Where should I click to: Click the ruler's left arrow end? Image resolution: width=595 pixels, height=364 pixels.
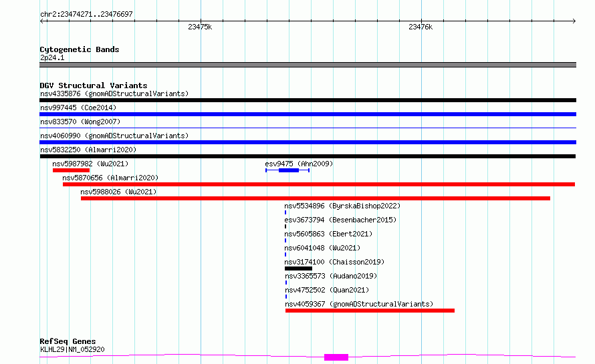pyautogui.click(x=42, y=21)
